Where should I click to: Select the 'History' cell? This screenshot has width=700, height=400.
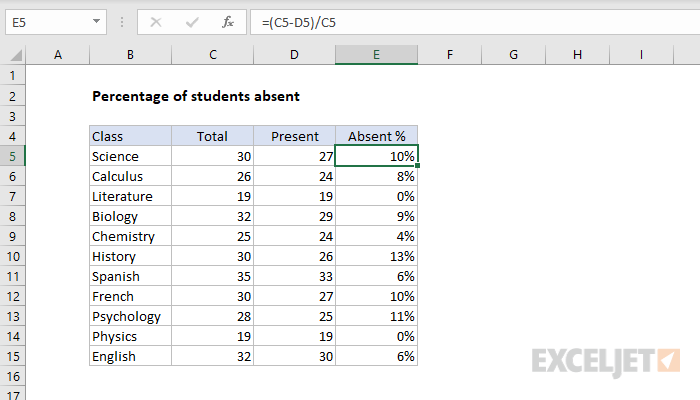[x=130, y=256]
